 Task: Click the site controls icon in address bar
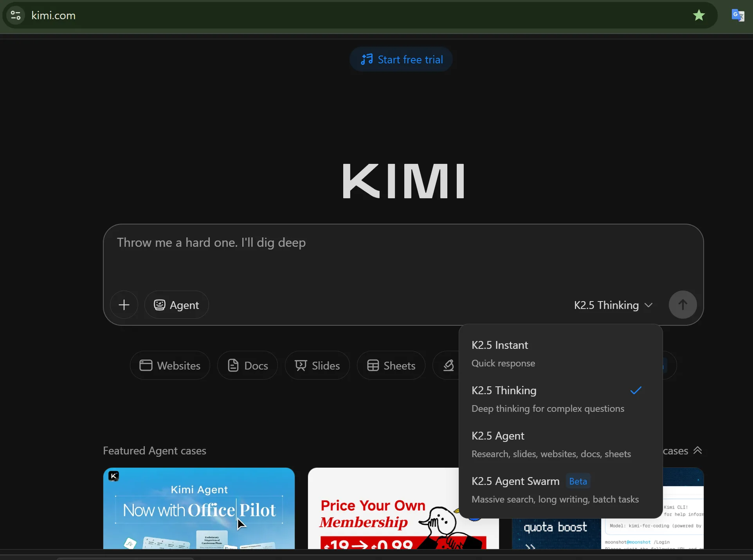click(x=15, y=16)
